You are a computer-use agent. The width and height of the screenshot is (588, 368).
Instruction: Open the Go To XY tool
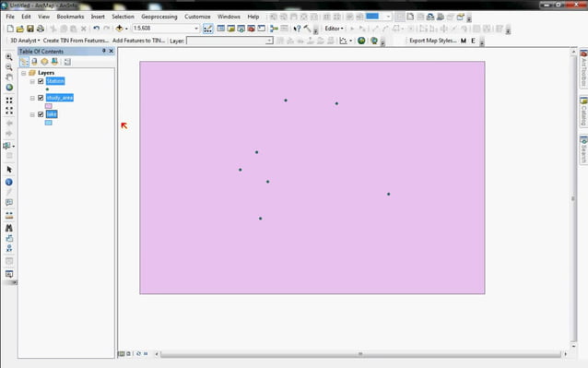(x=9, y=248)
